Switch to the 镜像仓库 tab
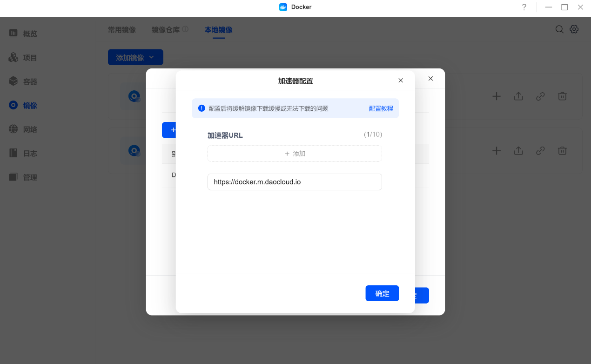Viewport: 591px width, 364px height. pos(166,30)
